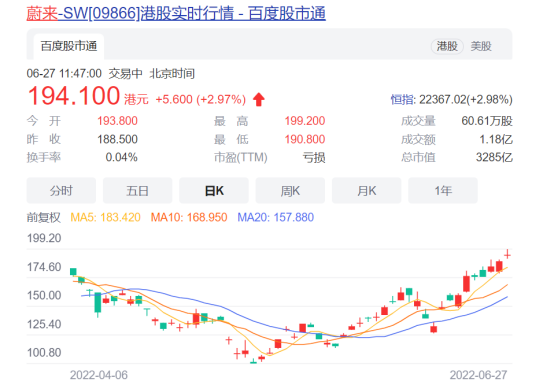Viewport: 554px width, 389px height.
Task: Switch chart range to 1年
Action: point(443,191)
